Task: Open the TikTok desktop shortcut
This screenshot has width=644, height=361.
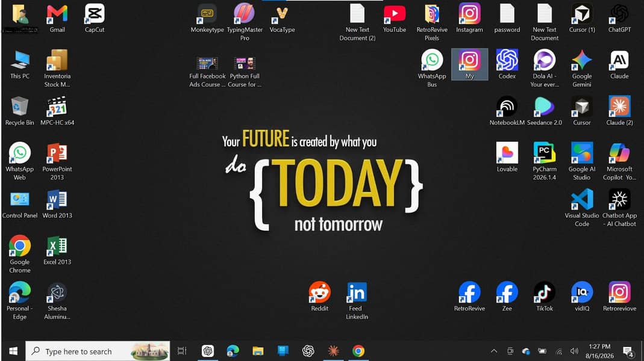Action: (x=544, y=297)
